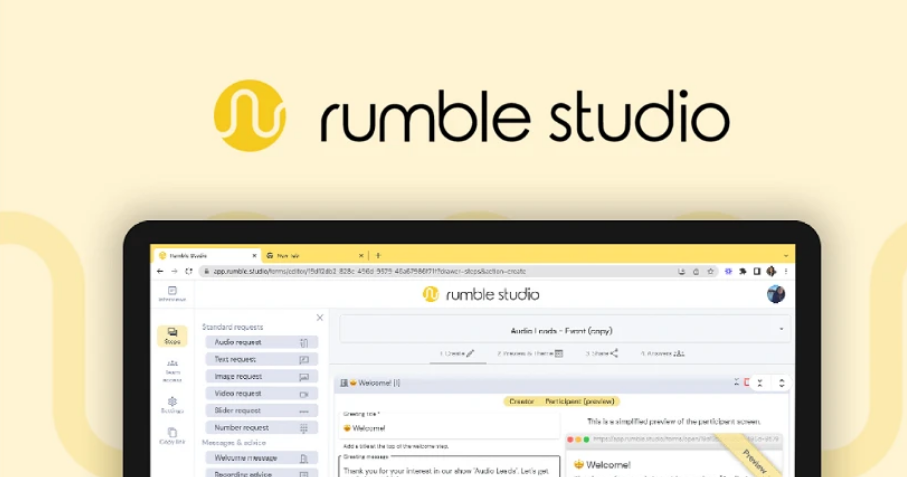This screenshot has width=907, height=477.
Task: Expand all steps with floating expand button
Action: (781, 383)
